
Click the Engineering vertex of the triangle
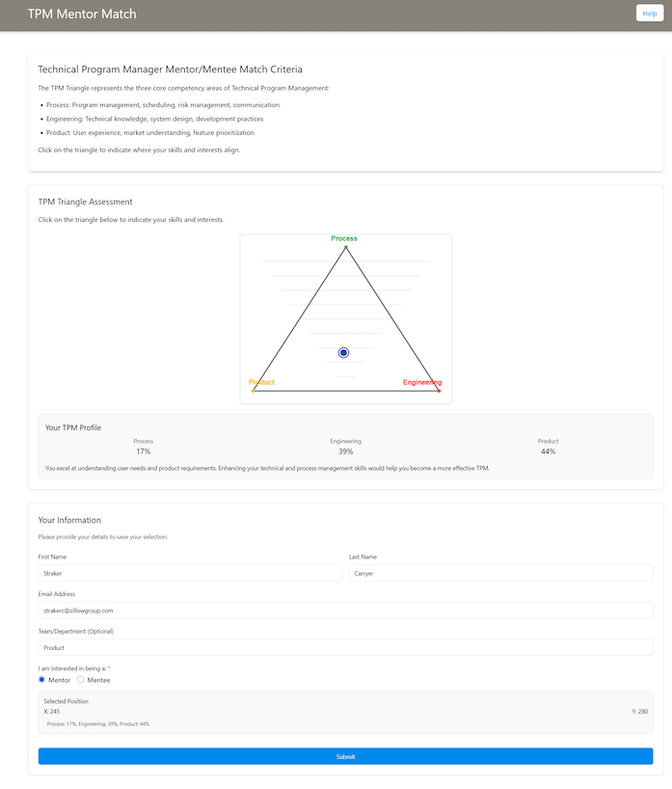click(x=439, y=391)
